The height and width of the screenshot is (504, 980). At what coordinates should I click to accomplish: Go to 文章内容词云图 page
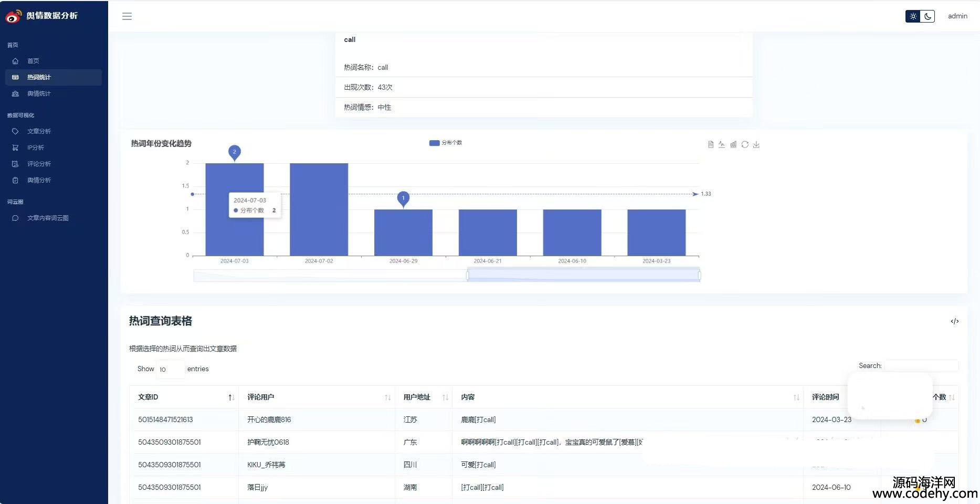point(48,218)
